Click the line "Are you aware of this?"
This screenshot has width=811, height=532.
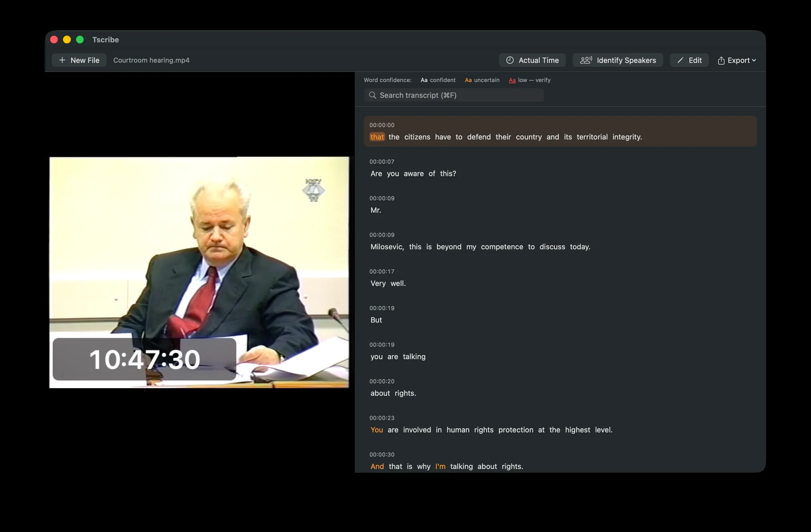(x=413, y=173)
